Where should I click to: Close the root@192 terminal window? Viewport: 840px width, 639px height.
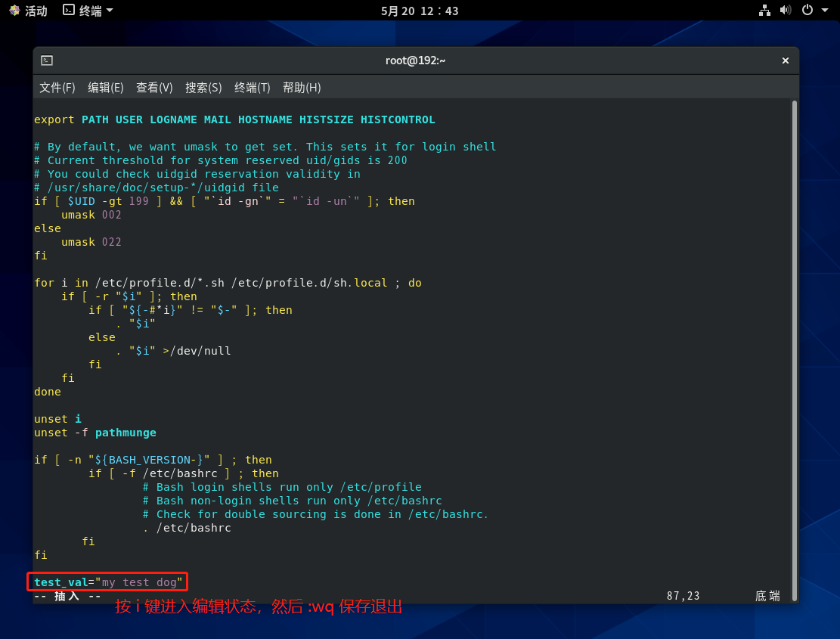(x=785, y=60)
